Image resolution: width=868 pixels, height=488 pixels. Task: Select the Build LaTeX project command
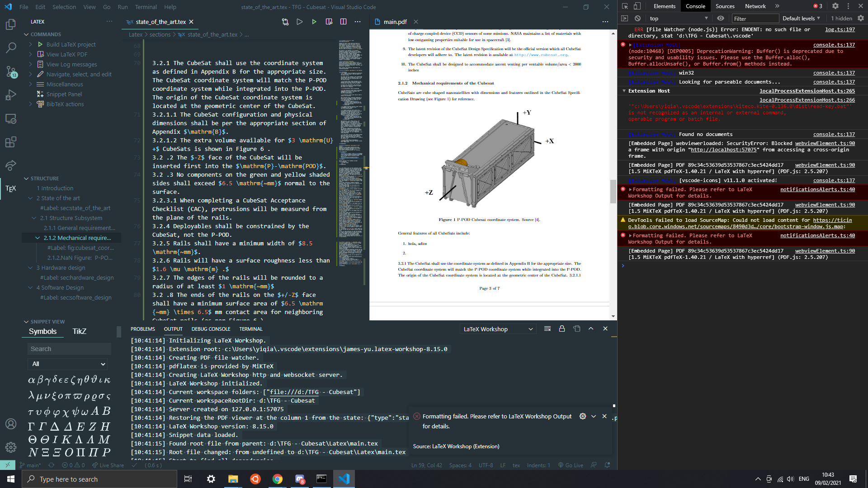71,44
